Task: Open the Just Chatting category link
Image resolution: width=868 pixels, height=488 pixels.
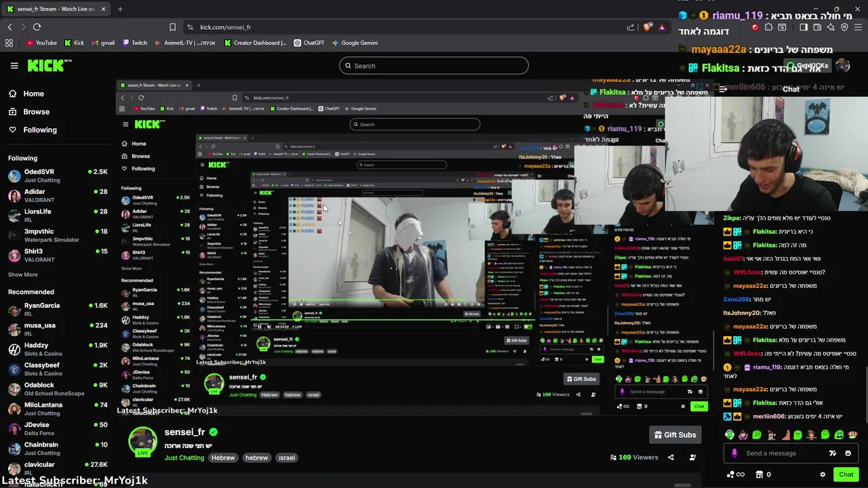Action: 184,457
